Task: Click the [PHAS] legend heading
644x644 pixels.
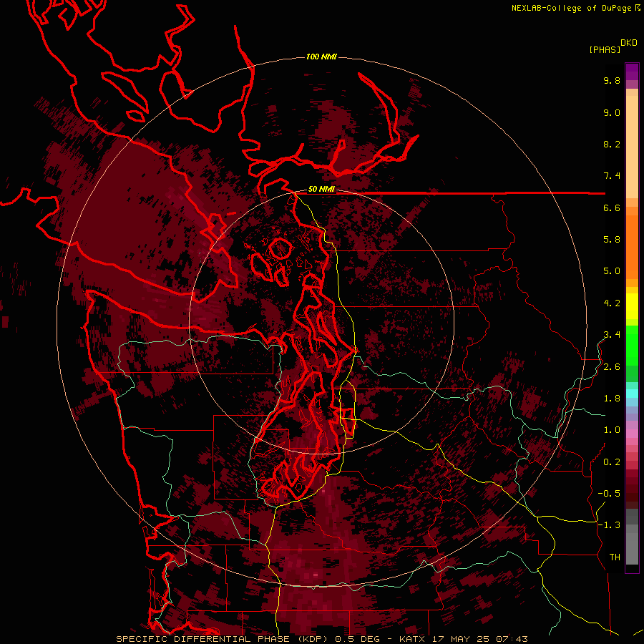Action: point(605,49)
